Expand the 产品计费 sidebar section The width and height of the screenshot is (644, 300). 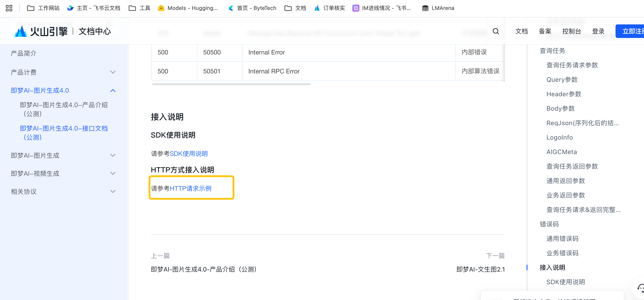point(113,72)
